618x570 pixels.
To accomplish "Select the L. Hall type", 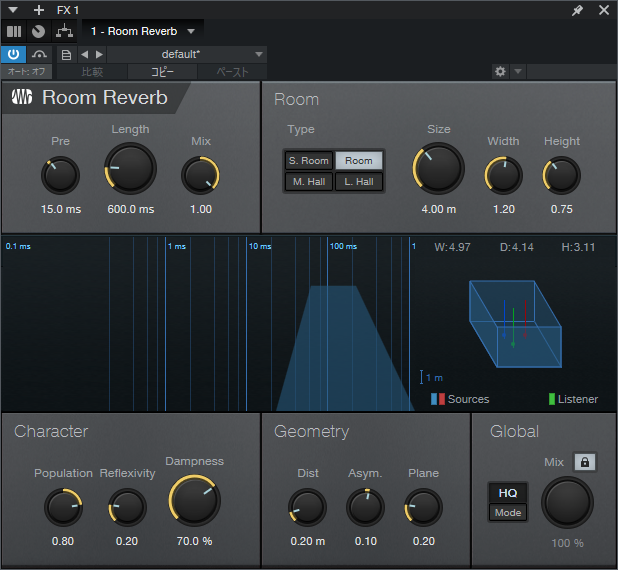I will click(x=359, y=182).
